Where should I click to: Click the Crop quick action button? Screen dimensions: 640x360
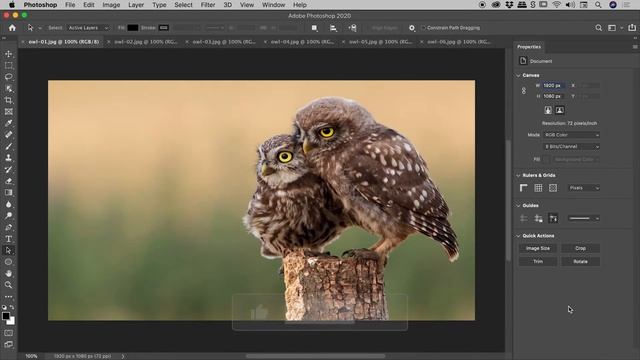tap(580, 248)
